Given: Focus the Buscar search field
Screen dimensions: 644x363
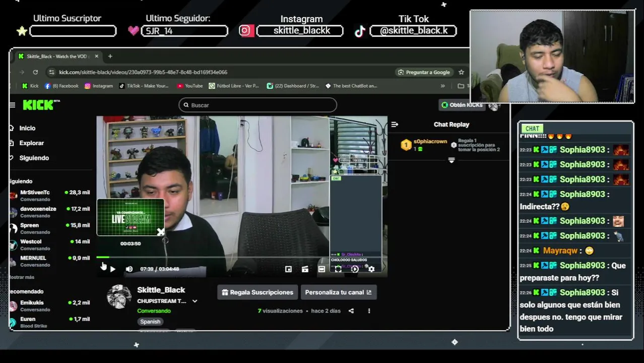Looking at the screenshot, I should tap(257, 105).
